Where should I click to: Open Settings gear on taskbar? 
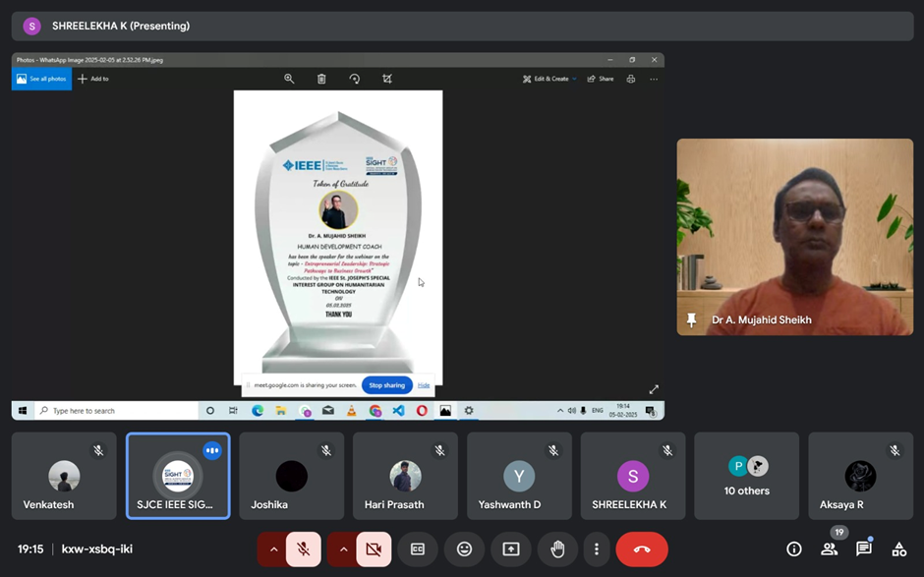pyautogui.click(x=469, y=411)
